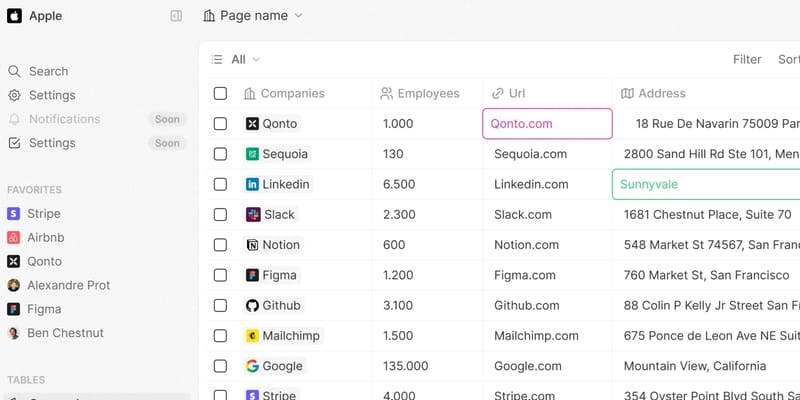800x400 pixels.
Task: Open the Mailchimp.com link
Action: coord(536,336)
